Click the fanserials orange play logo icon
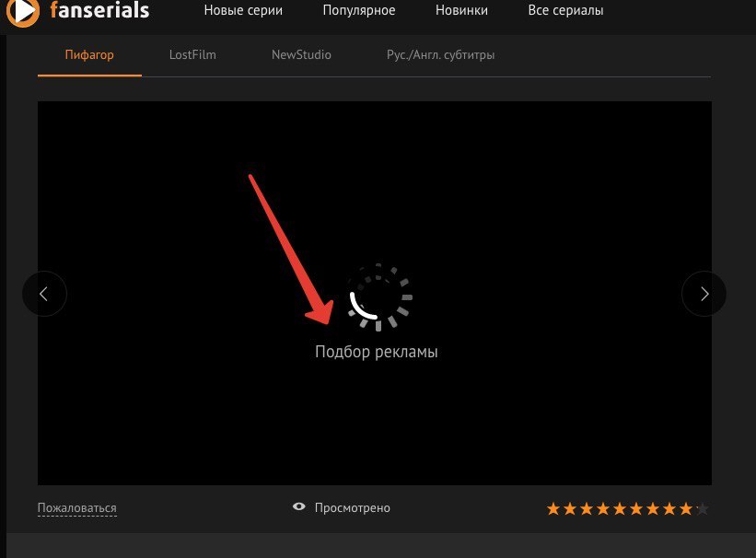 (22, 12)
